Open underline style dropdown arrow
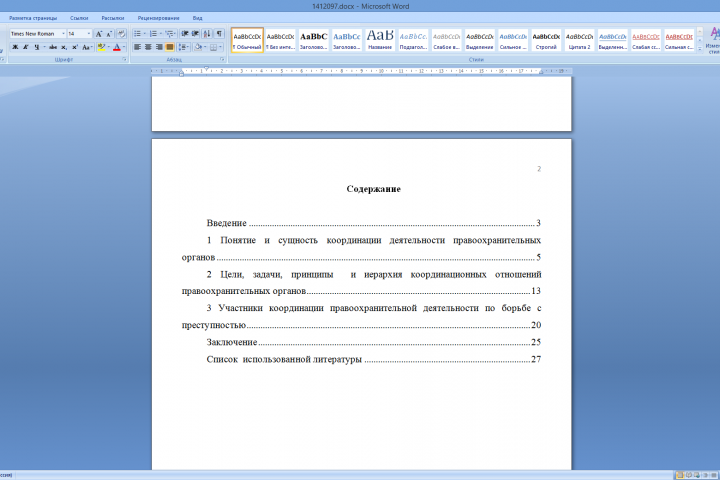Image resolution: width=720 pixels, height=480 pixels. click(x=44, y=47)
